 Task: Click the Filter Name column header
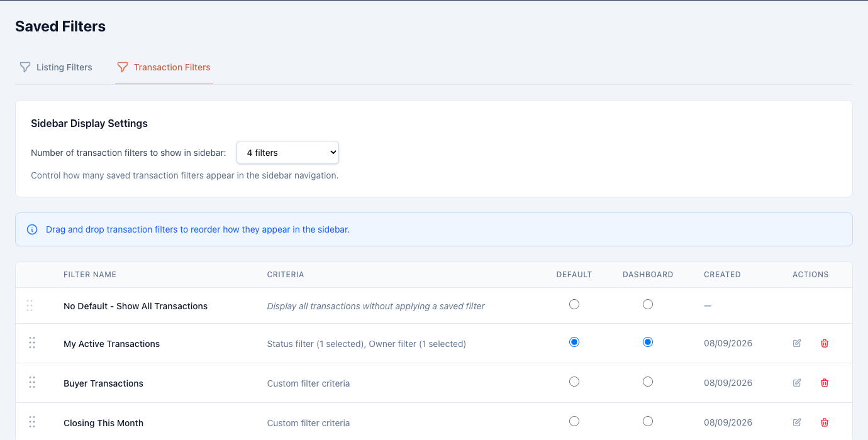coord(90,275)
